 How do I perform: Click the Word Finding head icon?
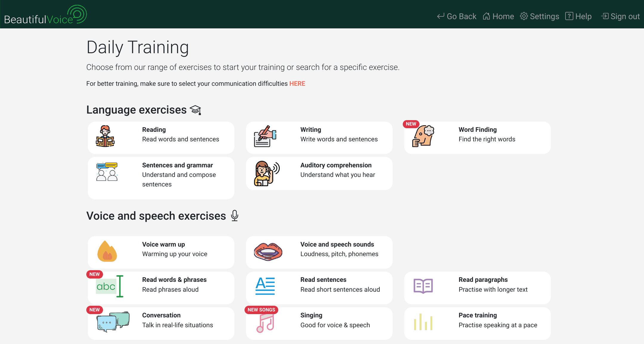coord(423,136)
